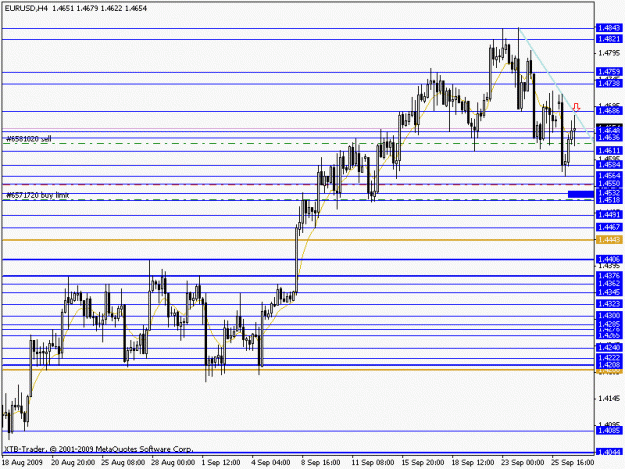
Task: Click the 11 Sep 08:00 time label
Action: pyautogui.click(x=373, y=463)
